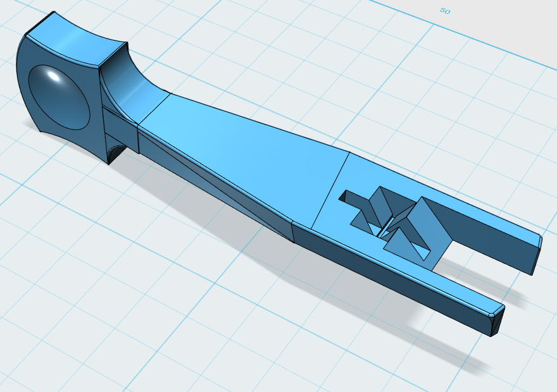Click the small semicircular notch under the head
Image resolution: width=557 pixels, height=392 pixels.
[x=115, y=153]
